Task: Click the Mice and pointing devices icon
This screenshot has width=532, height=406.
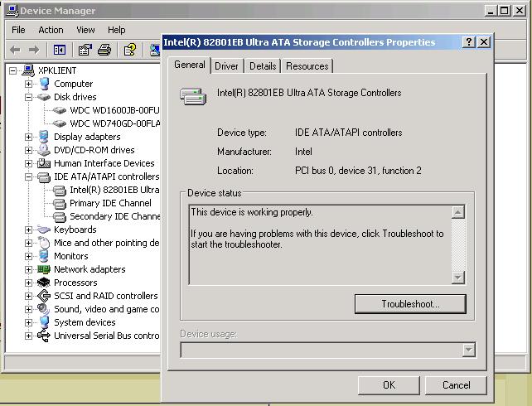Action: click(44, 243)
